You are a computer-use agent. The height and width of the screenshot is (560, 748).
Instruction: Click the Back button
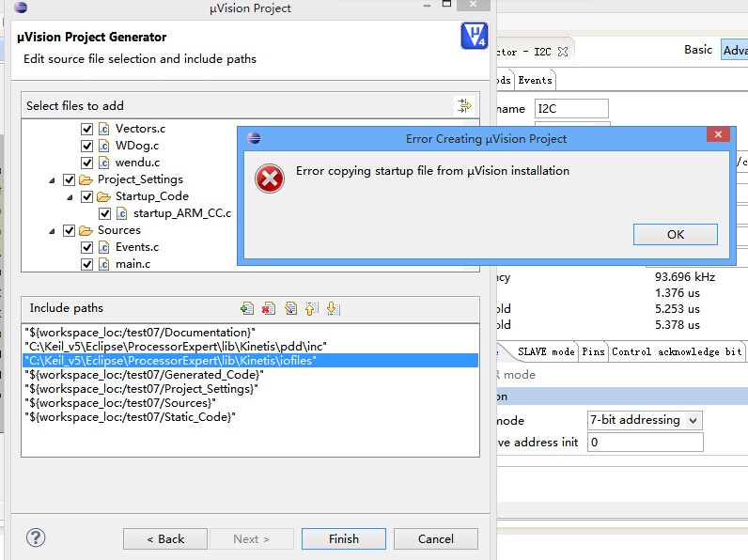pyautogui.click(x=165, y=539)
